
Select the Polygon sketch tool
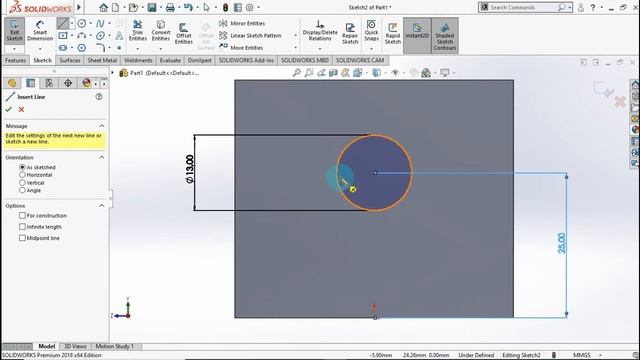click(82, 48)
